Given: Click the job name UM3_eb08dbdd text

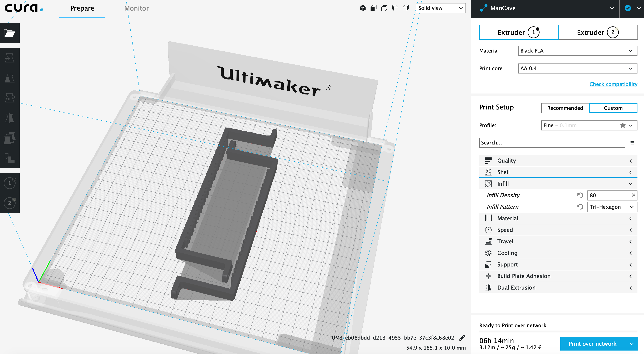Looking at the screenshot, I should 393,338.
